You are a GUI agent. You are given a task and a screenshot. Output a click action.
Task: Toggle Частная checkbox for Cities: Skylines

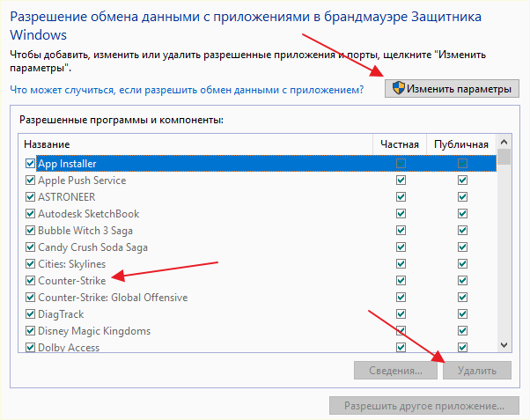click(401, 264)
